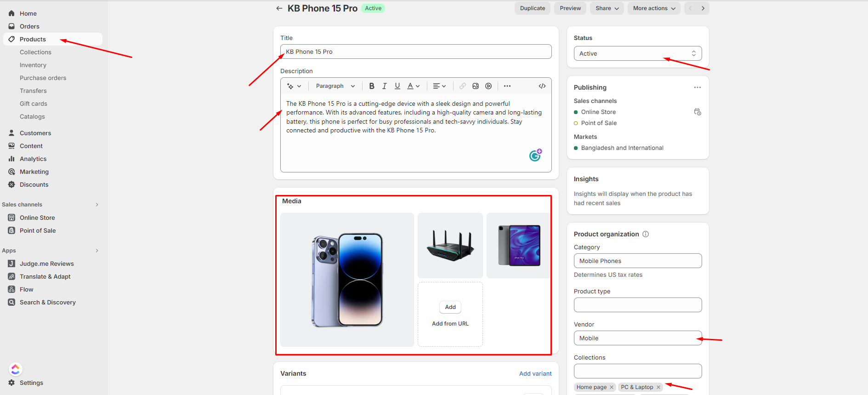Click the Duplicate button

click(x=533, y=8)
